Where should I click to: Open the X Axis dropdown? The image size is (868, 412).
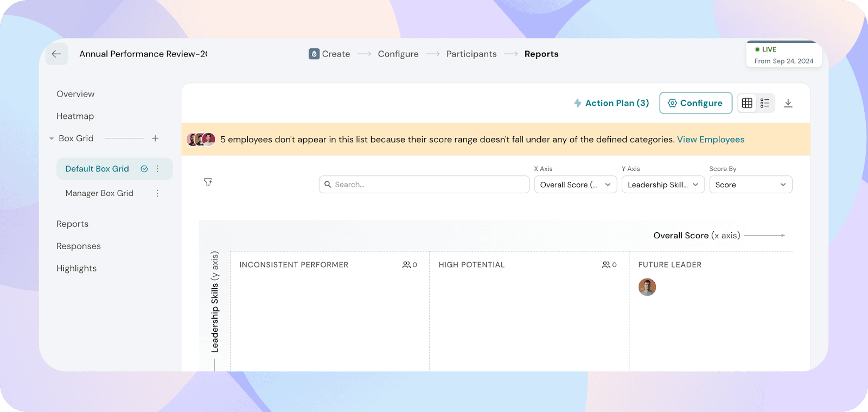575,185
